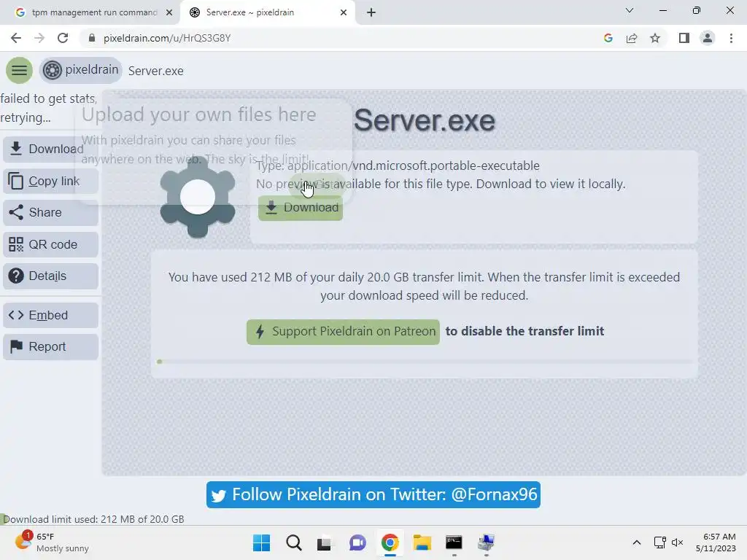Go back using the browser back arrow
The width and height of the screenshot is (747, 560).
(x=16, y=38)
